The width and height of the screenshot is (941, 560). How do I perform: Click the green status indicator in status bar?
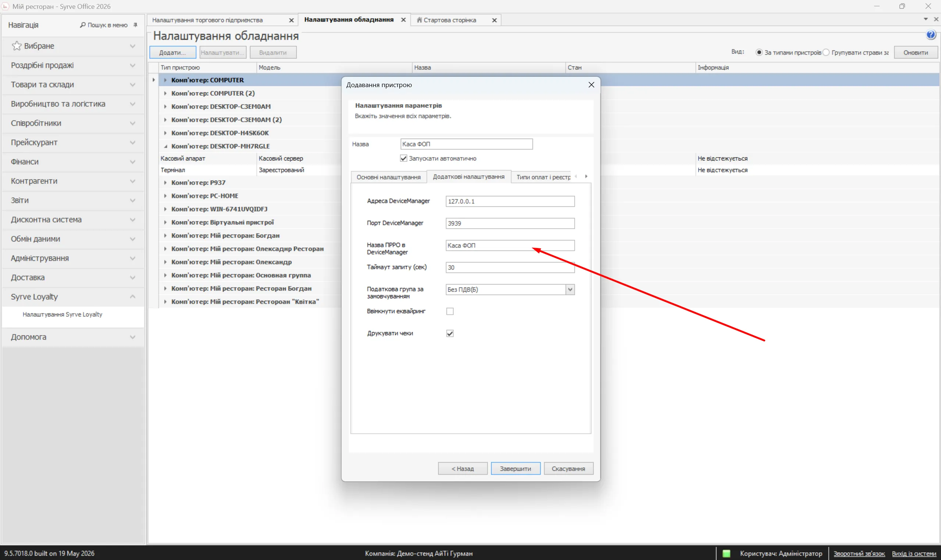pos(726,554)
